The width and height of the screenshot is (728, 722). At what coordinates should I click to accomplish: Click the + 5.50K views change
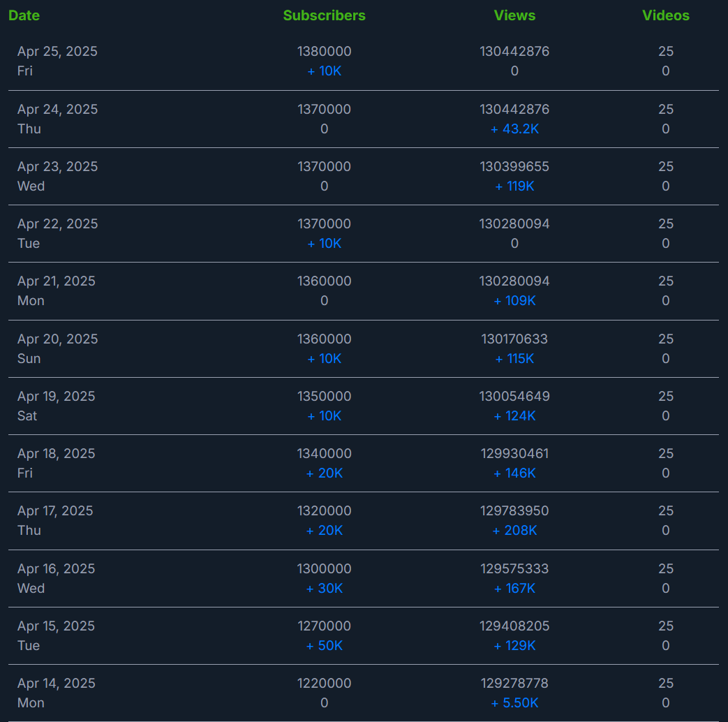tap(514, 703)
